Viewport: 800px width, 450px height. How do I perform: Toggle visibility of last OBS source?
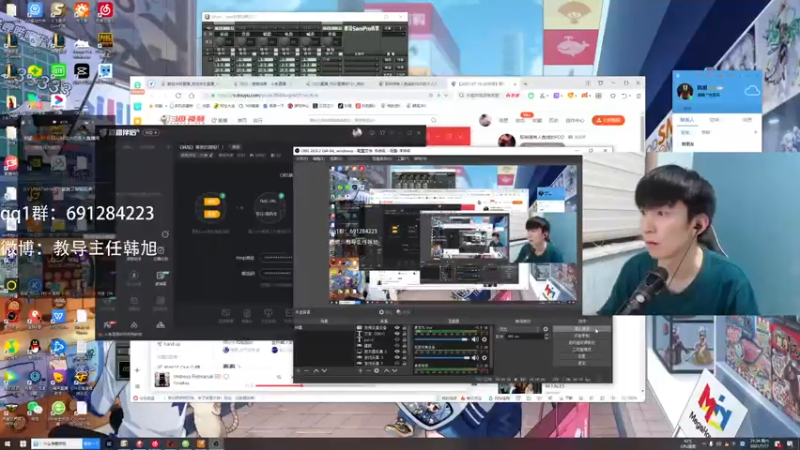(x=397, y=363)
